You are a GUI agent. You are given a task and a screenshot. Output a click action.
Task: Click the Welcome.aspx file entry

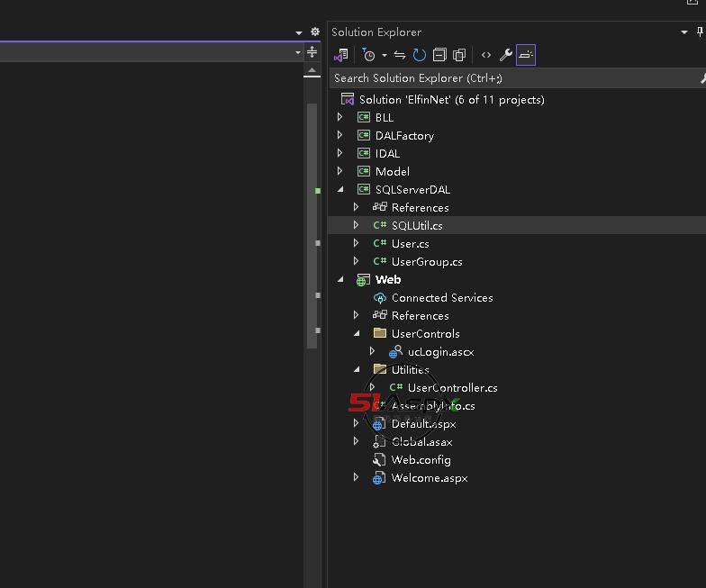429,477
